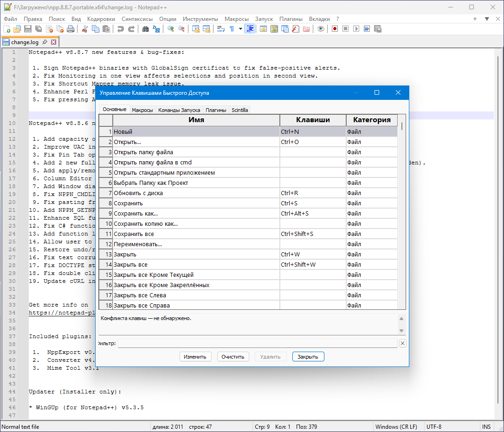Image resolution: width=504 pixels, height=432 pixels.
Task: Toggle the indent guide toolbar button
Action: click(250, 29)
